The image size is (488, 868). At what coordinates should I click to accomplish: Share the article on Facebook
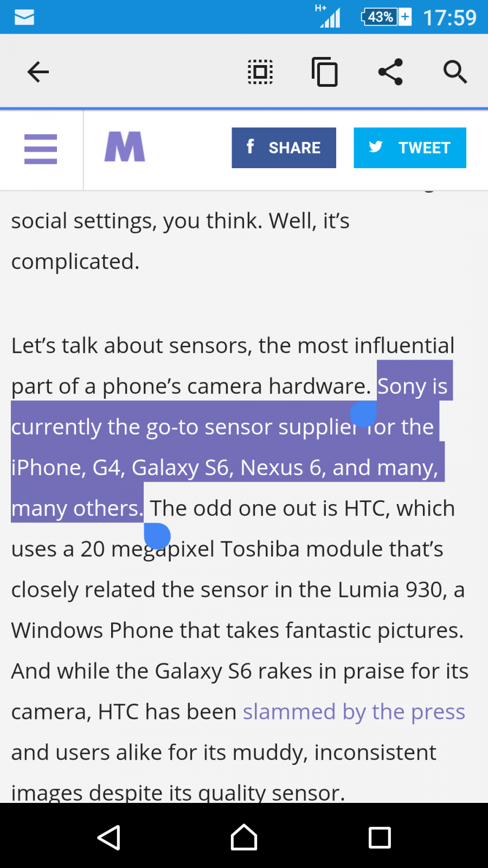tap(284, 148)
